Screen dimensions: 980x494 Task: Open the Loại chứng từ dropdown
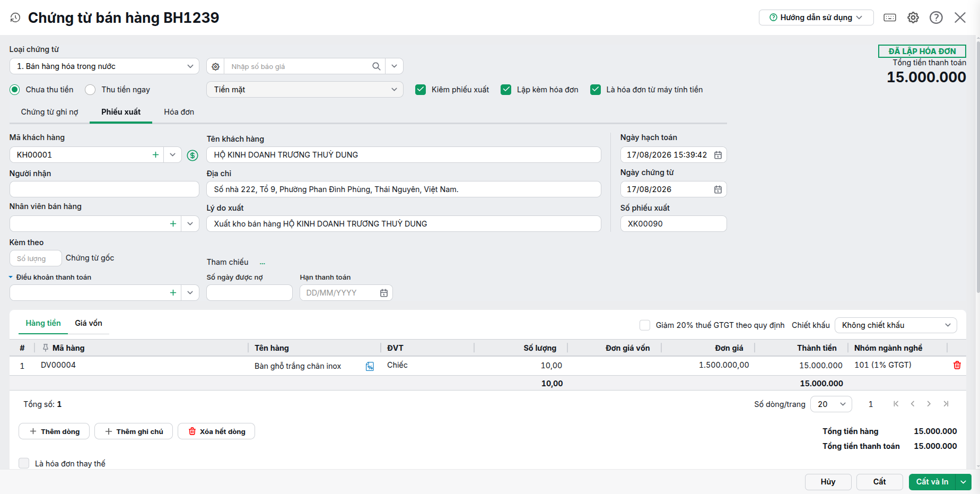pyautogui.click(x=104, y=66)
